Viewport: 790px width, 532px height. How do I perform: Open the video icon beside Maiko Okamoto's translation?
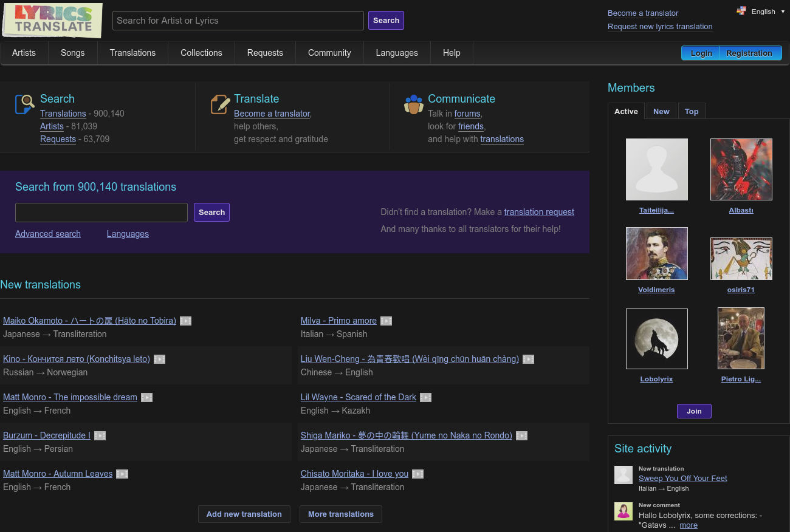pyautogui.click(x=185, y=321)
